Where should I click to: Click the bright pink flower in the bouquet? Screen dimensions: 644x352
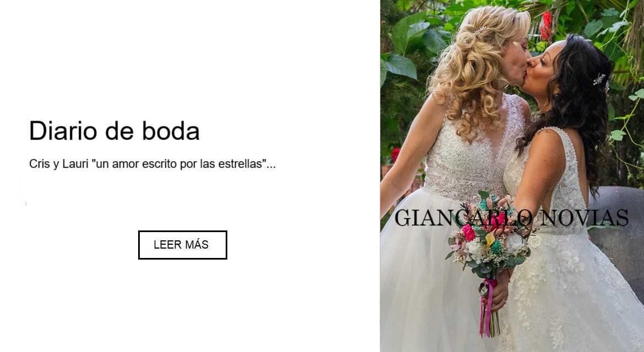point(468,232)
